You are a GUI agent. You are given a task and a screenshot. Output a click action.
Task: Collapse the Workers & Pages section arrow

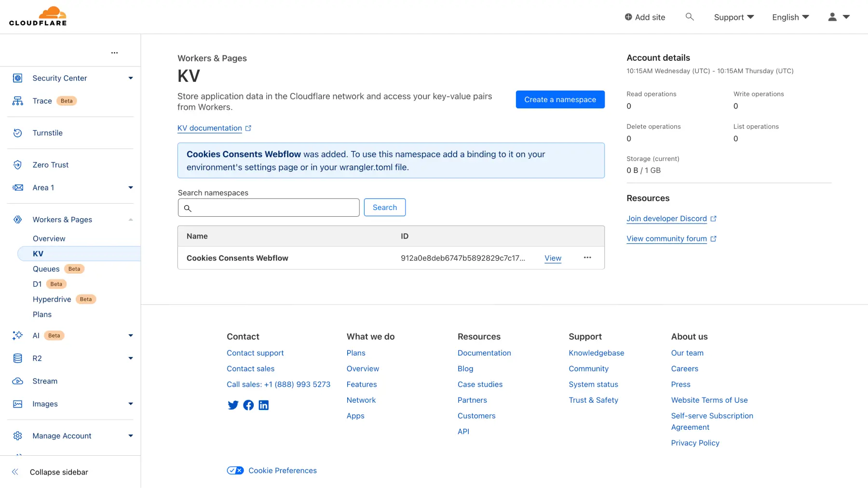point(131,220)
